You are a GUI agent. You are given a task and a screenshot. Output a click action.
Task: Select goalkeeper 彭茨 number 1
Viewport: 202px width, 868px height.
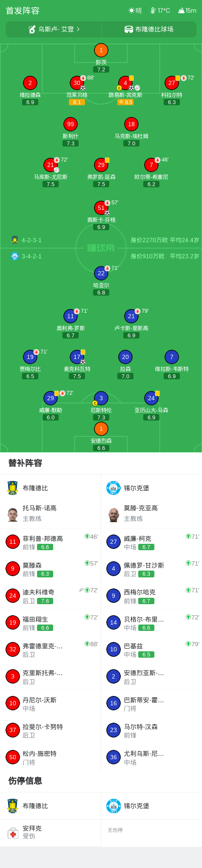[x=101, y=51]
